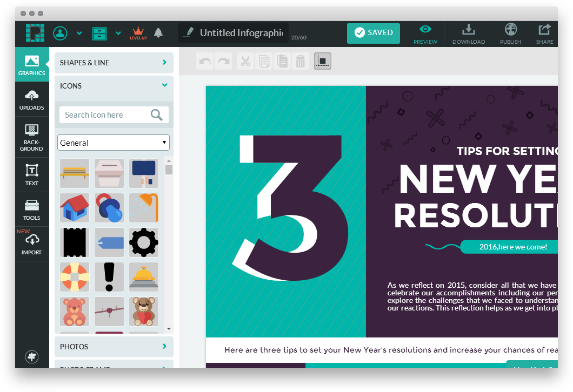Click the Publish button

click(510, 33)
